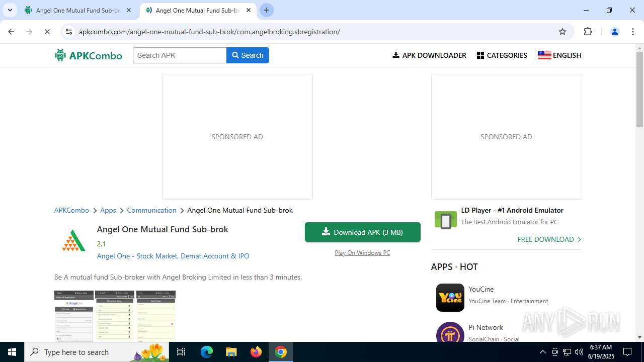The image size is (644, 362).
Task: Open Chrome profile avatar
Action: pyautogui.click(x=614, y=32)
